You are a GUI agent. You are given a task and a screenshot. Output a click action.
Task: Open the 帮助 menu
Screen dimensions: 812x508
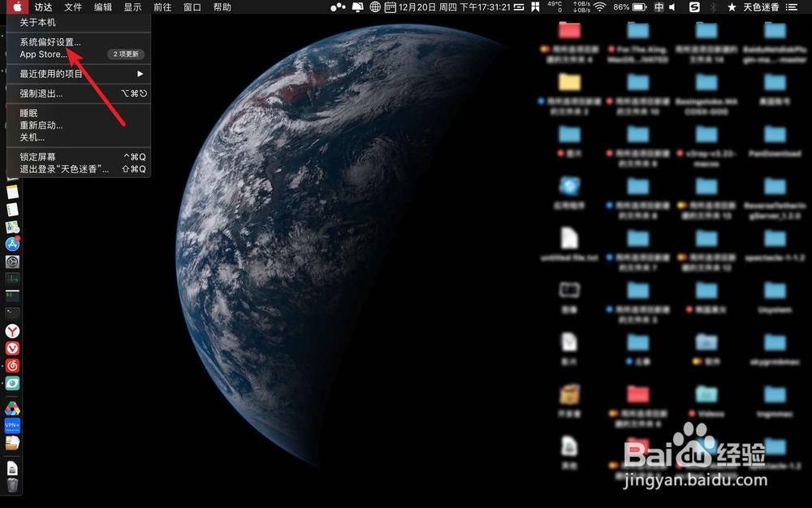coord(222,7)
